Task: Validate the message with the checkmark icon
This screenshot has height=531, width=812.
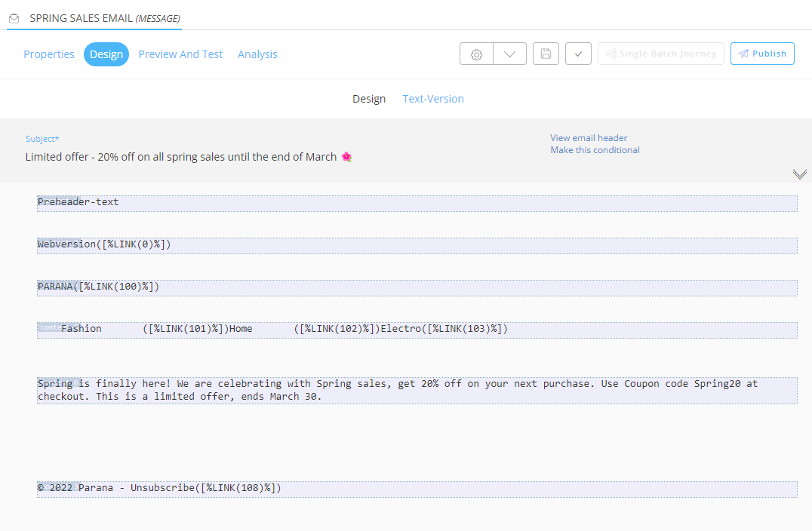Action: point(578,54)
